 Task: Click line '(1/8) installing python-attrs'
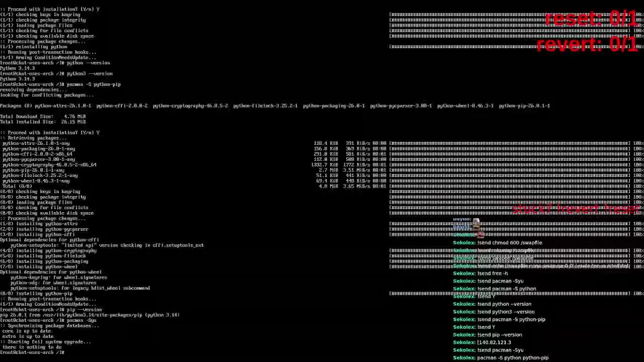click(39, 224)
